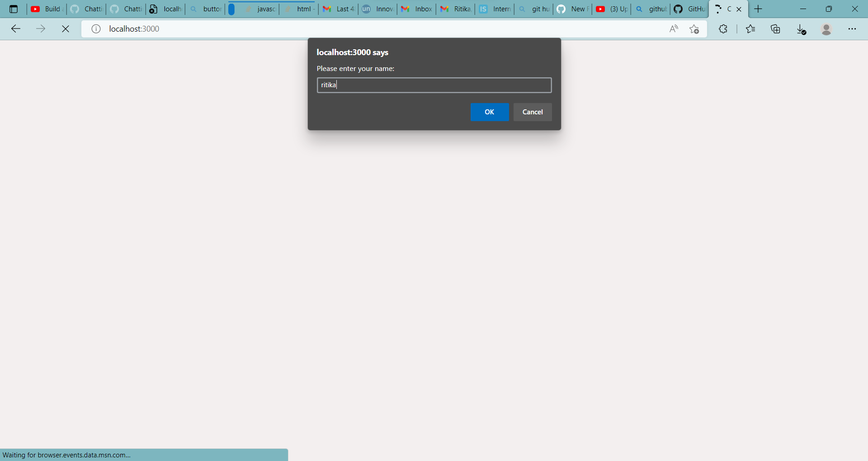868x461 pixels.
Task: Switch to the Build YouTube tab
Action: pyautogui.click(x=47, y=9)
